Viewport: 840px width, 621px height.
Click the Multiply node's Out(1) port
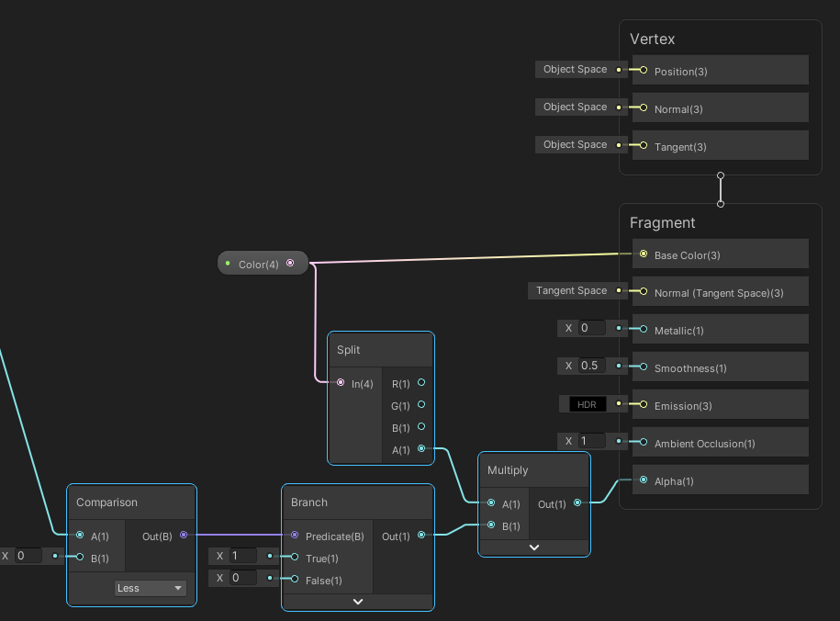577,502
